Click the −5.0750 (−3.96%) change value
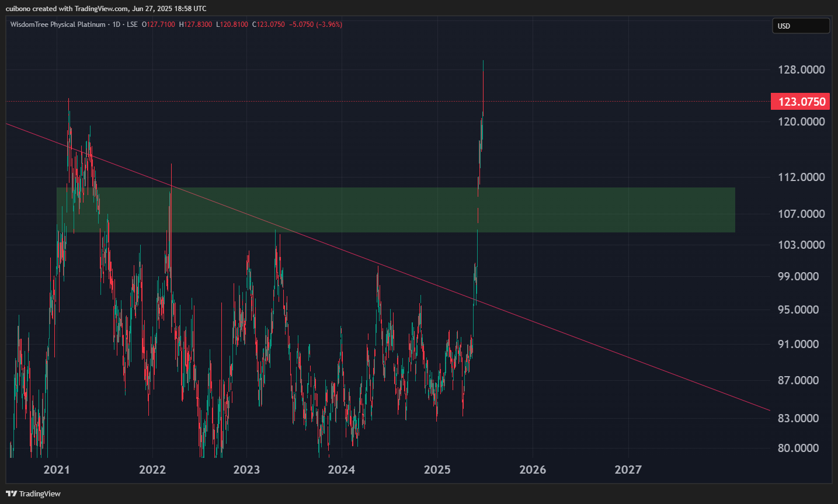This screenshot has height=504, width=838. click(x=316, y=25)
